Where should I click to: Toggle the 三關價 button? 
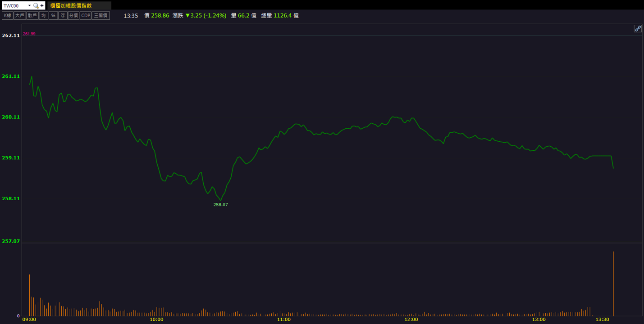click(x=101, y=15)
